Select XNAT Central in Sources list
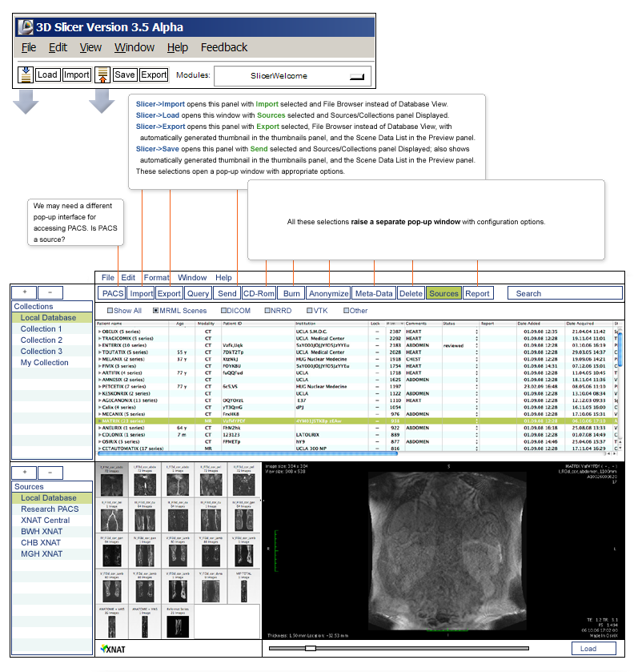This screenshot has height=672, width=634. click(46, 520)
